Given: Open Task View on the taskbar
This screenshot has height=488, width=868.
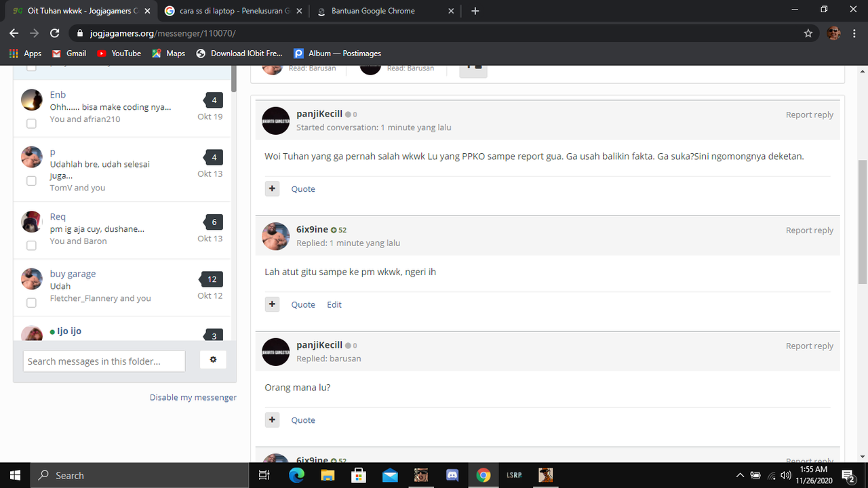Looking at the screenshot, I should click(264, 475).
